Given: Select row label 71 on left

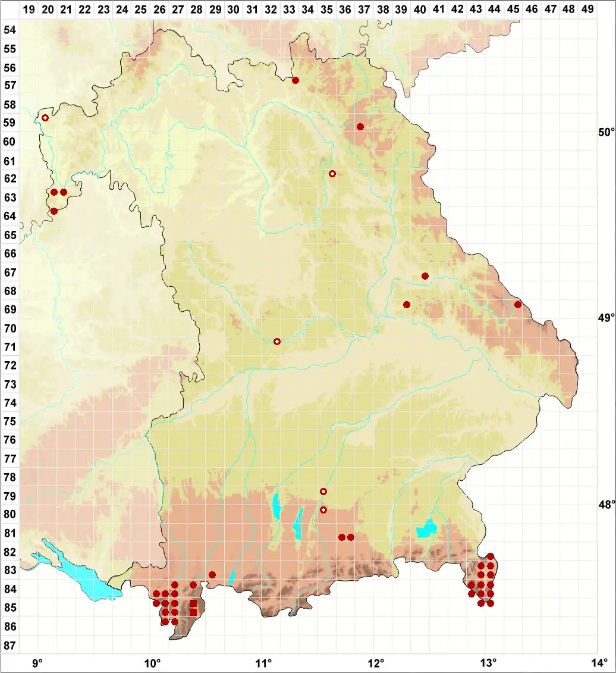Looking at the screenshot, I should click(10, 347).
